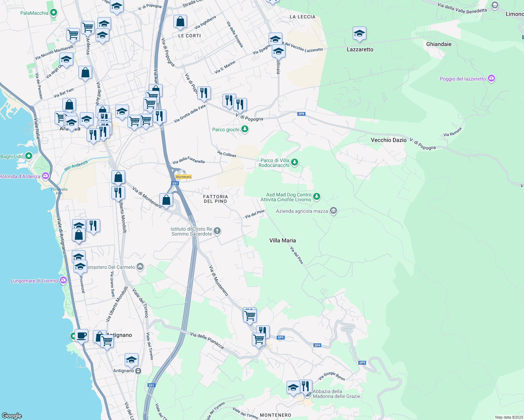Click the Parco giochi park icon

tap(245, 129)
